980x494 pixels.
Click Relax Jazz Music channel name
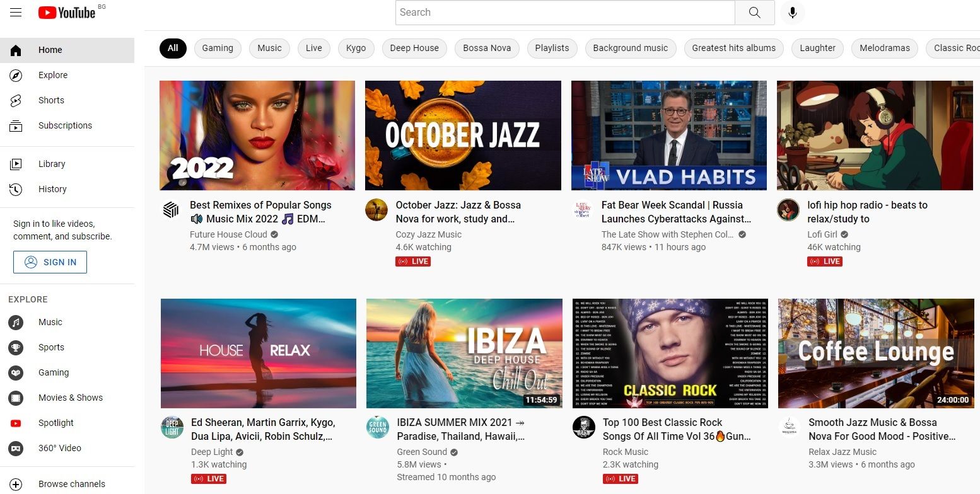[x=843, y=452]
